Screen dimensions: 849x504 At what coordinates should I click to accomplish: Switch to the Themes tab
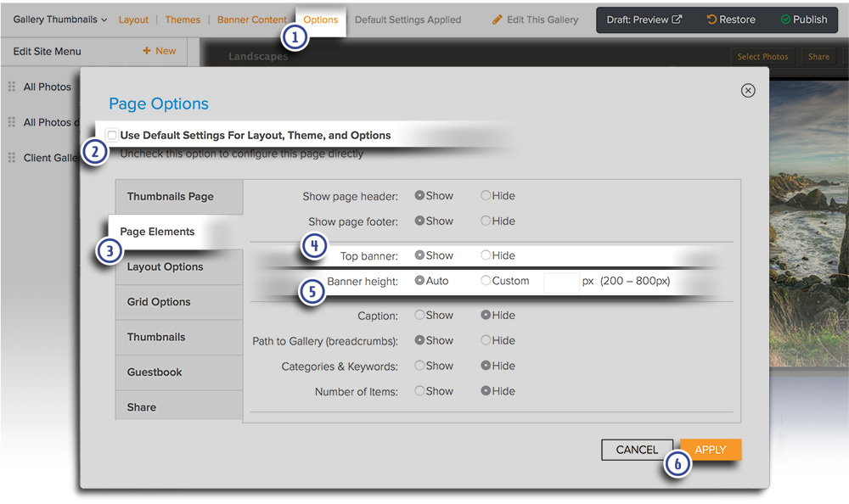click(183, 20)
